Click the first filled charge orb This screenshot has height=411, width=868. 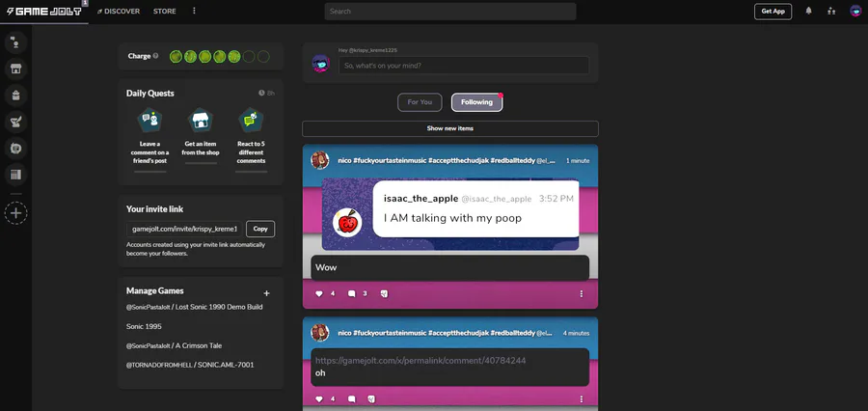pyautogui.click(x=176, y=56)
